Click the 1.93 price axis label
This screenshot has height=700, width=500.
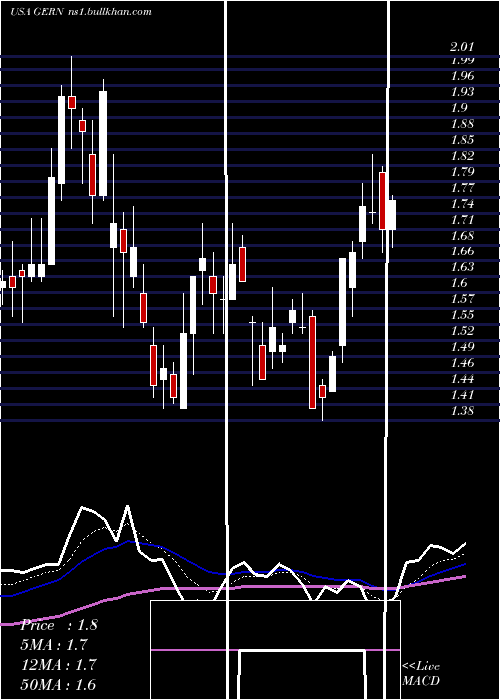point(462,92)
